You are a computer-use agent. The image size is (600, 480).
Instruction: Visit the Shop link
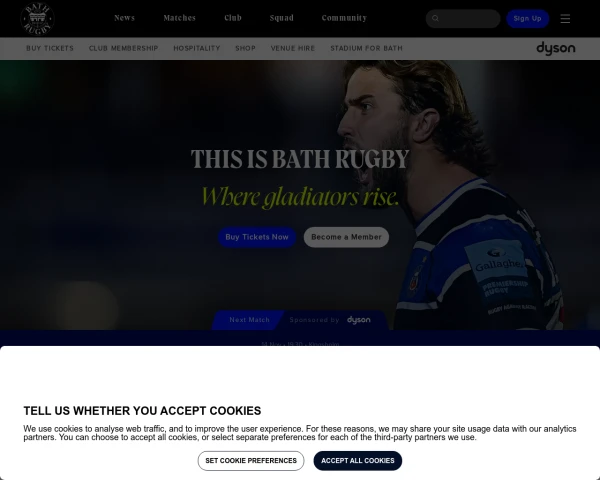245,48
